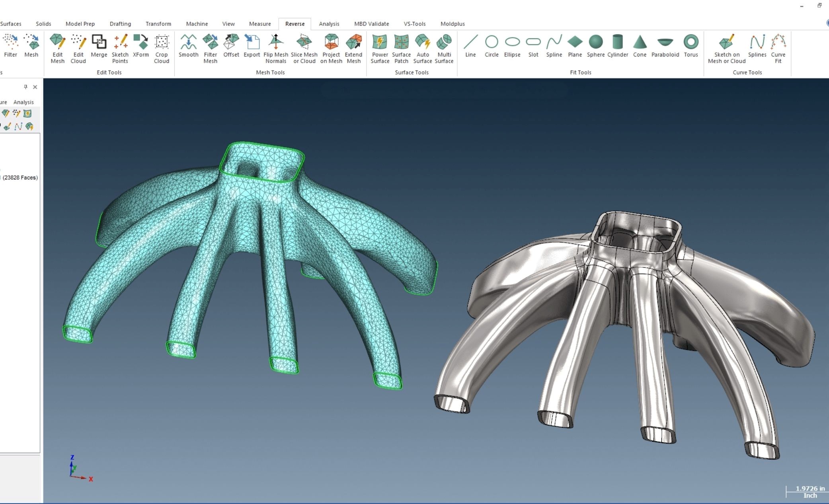Close the side panel
The image size is (829, 504).
coord(35,87)
